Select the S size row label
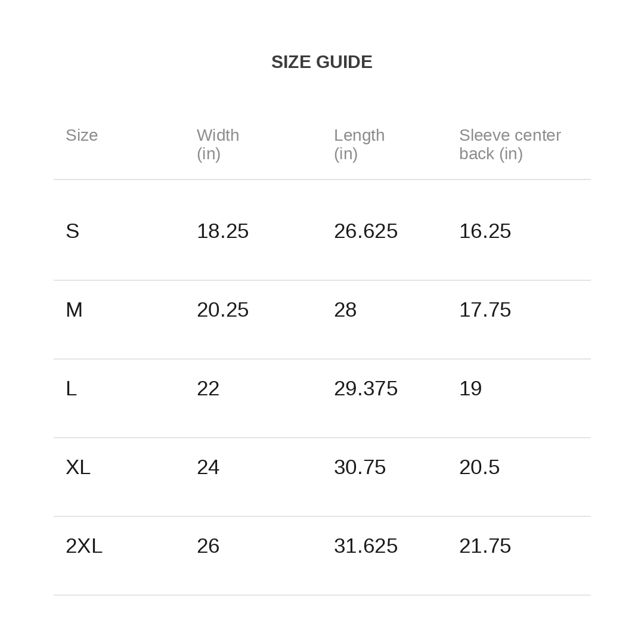 click(x=72, y=231)
